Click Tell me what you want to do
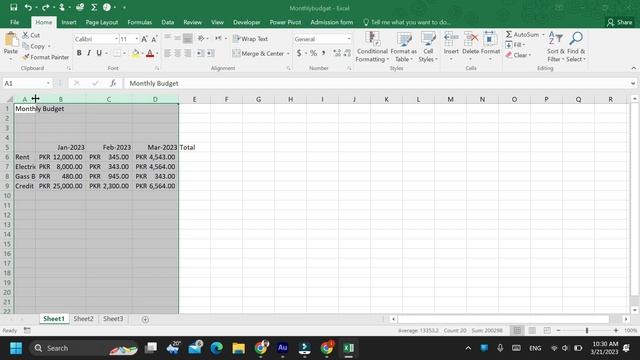Viewport: 640px width, 360px height. coord(407,22)
